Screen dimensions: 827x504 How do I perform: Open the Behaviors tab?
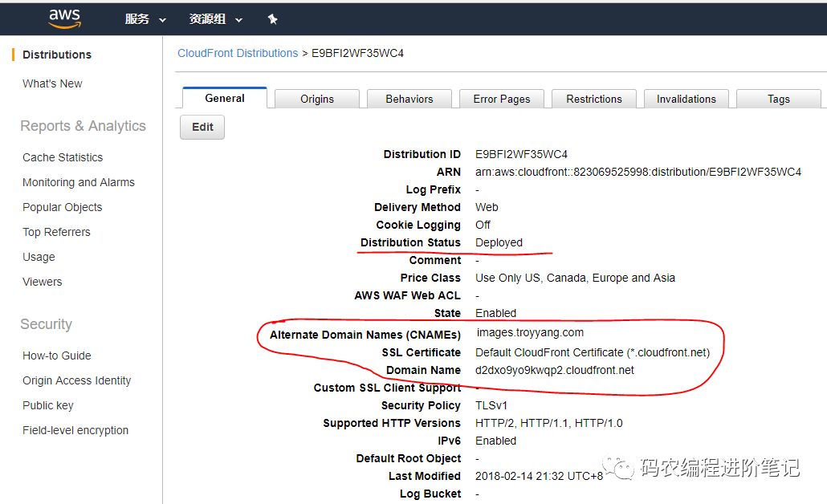409,99
